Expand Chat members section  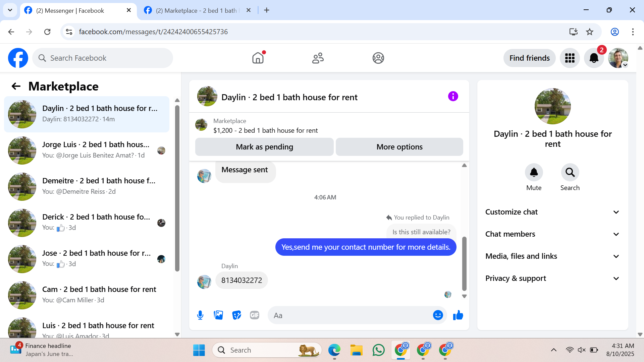pos(552,234)
